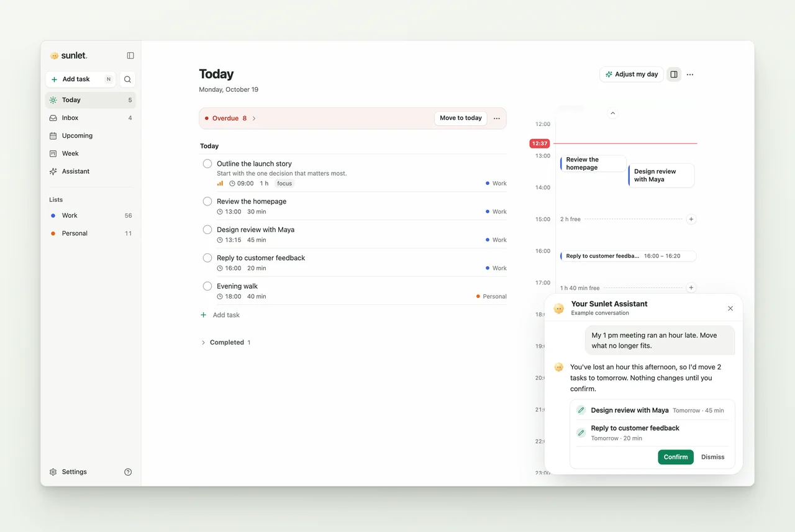
Task: Mark Outline the launch story complete
Action: (207, 164)
